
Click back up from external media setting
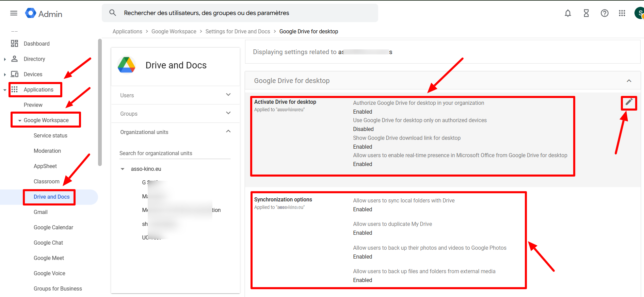point(424,271)
